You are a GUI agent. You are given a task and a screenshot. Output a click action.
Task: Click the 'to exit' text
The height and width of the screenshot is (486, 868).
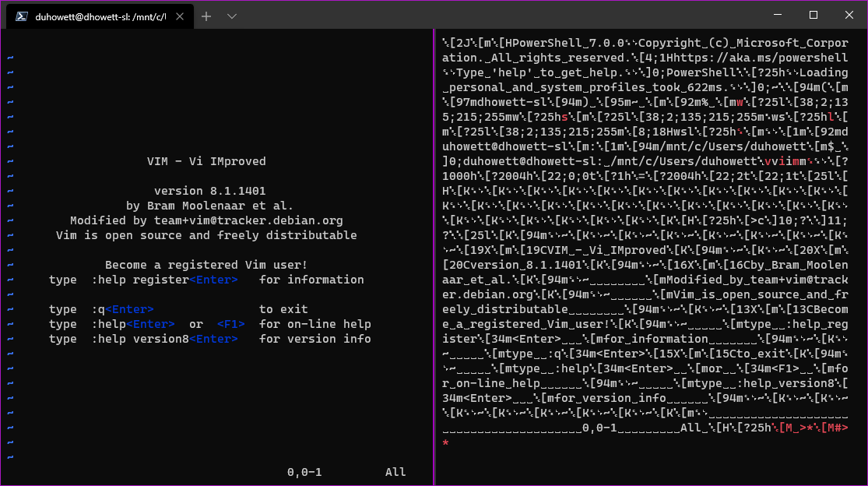point(283,309)
